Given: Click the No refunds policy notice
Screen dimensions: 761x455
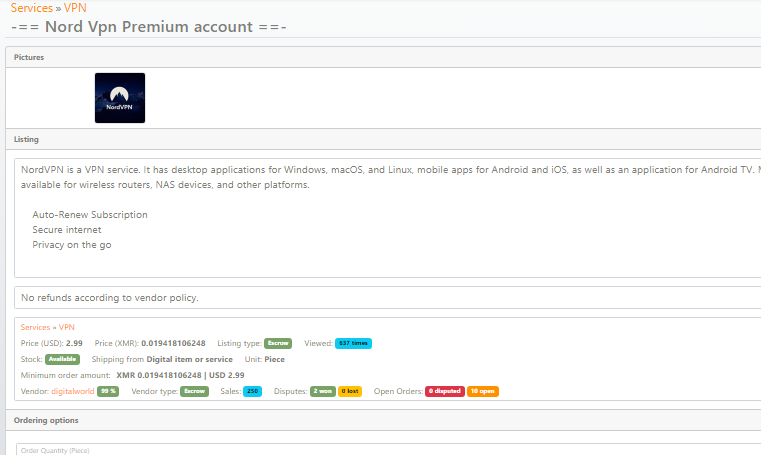Looking at the screenshot, I should point(110,298).
